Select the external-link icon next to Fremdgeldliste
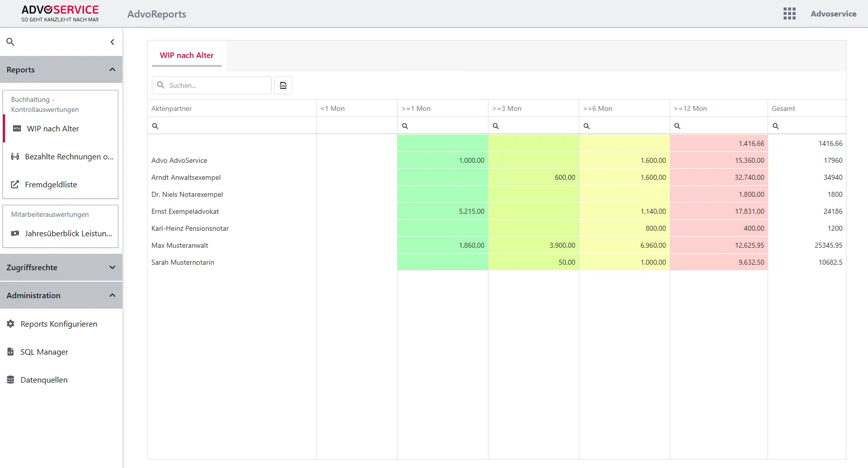Screen dimensions: 868x468 tap(14, 184)
